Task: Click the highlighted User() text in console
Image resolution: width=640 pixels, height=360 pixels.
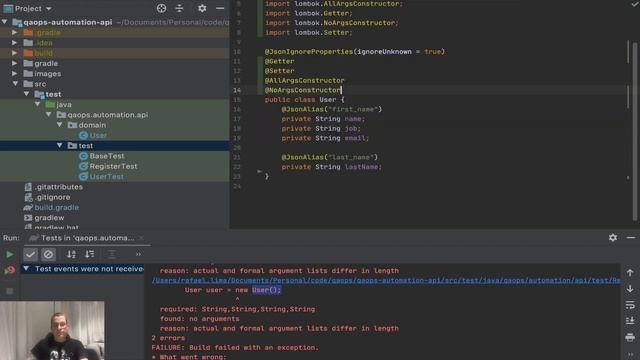Action: click(x=266, y=290)
